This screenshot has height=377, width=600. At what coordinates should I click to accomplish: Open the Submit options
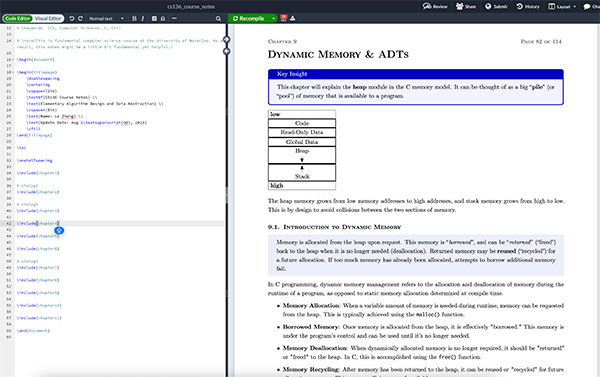coord(496,7)
